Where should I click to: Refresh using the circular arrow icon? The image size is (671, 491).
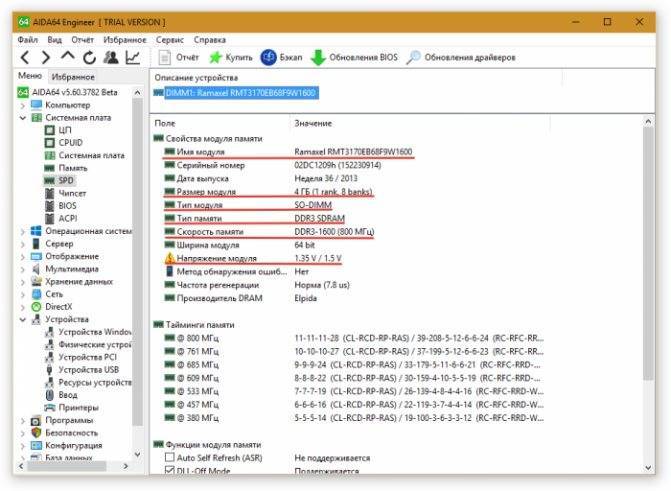89,57
